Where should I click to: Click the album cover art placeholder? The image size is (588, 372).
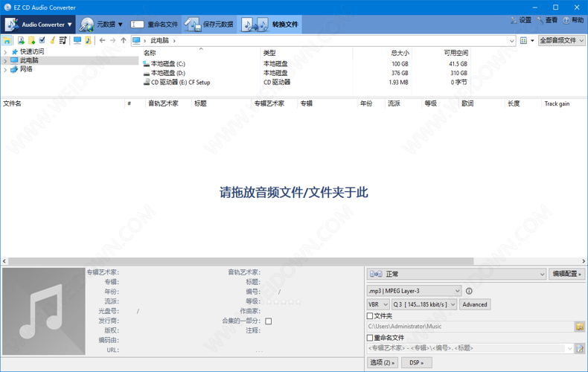(x=44, y=311)
